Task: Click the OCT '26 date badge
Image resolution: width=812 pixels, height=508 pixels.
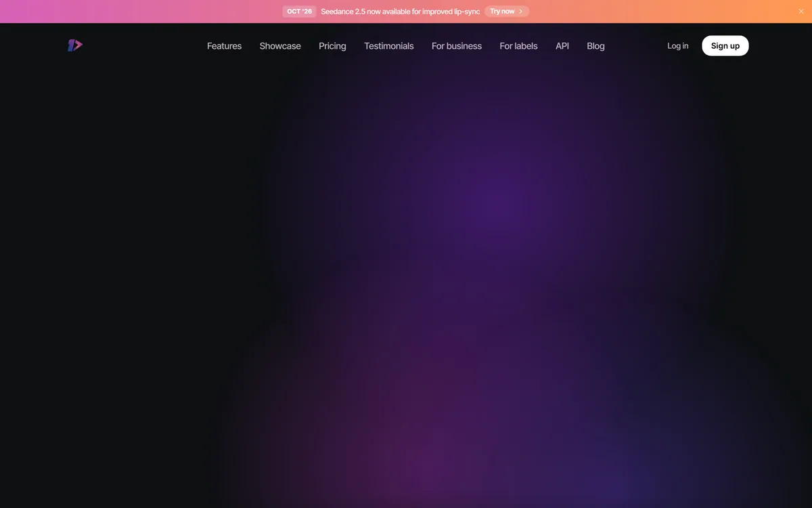Action: pyautogui.click(x=299, y=12)
